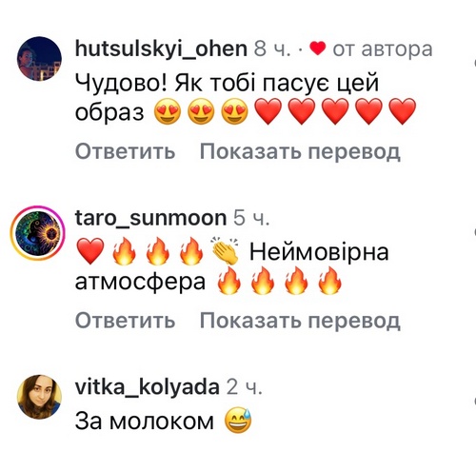This screenshot has width=476, height=451.
Task: Reply to hutsulskyi_ohen's comment
Action: click(125, 151)
